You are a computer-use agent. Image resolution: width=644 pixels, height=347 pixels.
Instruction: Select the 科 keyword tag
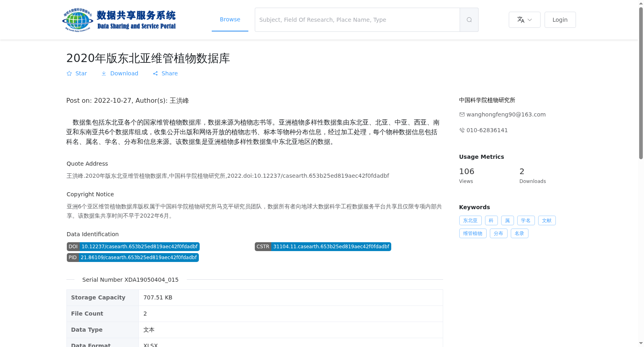(x=491, y=220)
